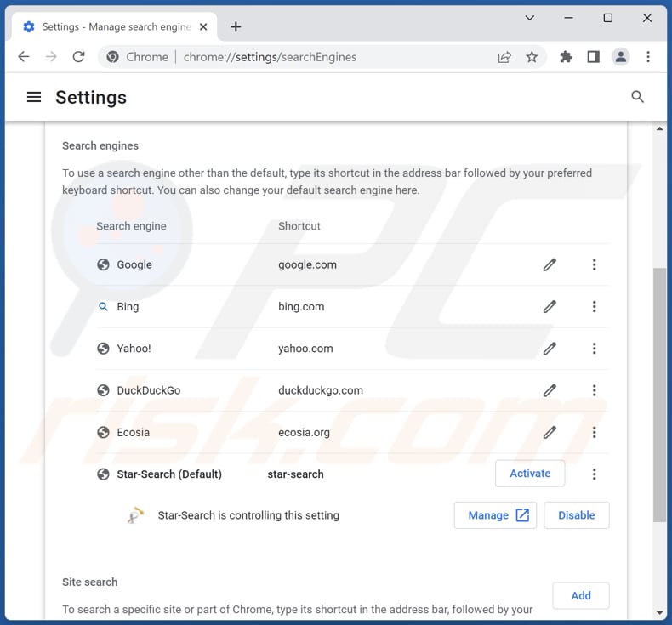Viewport: 672px width, 625px height.
Task: Go back using the browser back arrow
Action: [x=24, y=56]
